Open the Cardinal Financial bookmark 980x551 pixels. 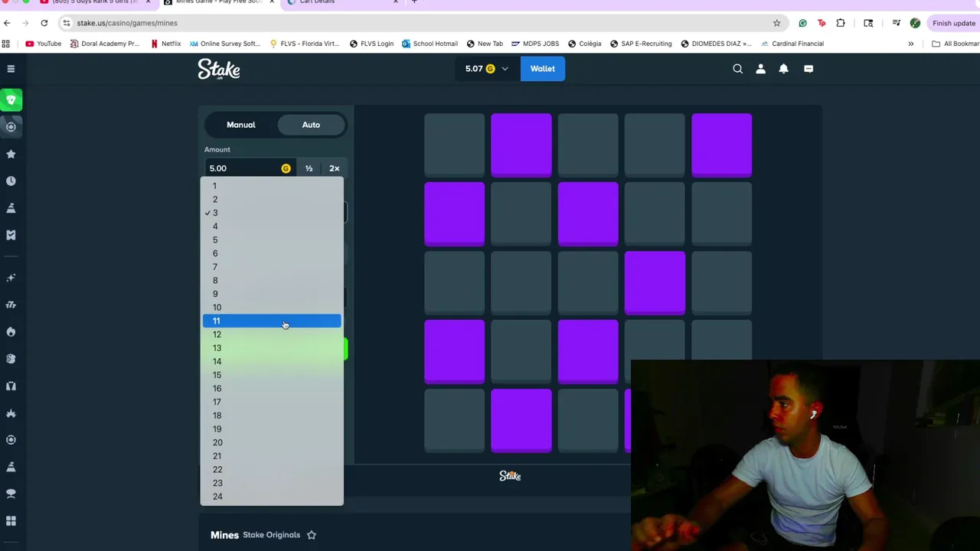[792, 44]
